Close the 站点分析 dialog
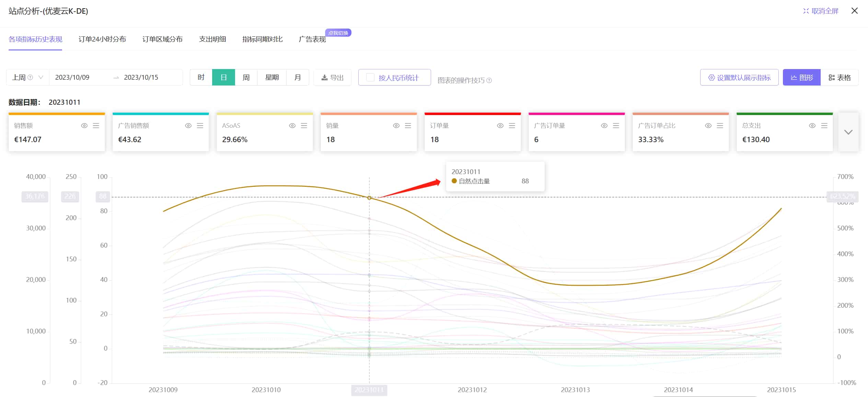 (x=855, y=11)
